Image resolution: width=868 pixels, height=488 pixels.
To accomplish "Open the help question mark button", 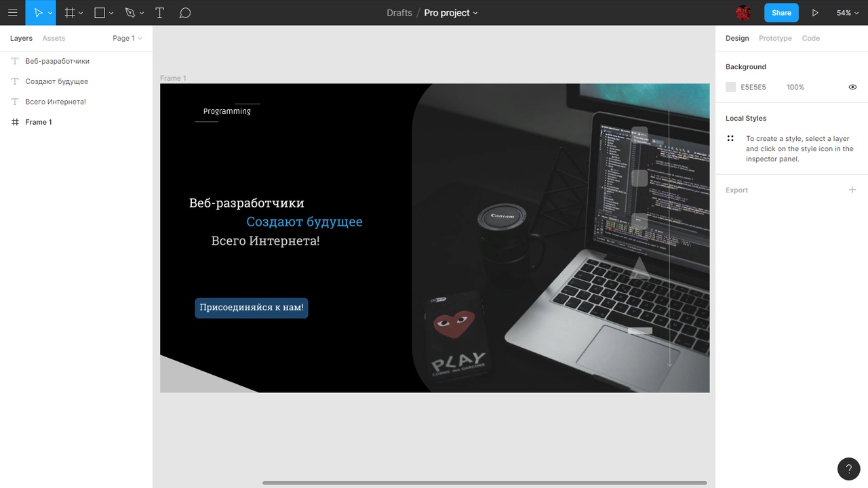I will click(849, 469).
